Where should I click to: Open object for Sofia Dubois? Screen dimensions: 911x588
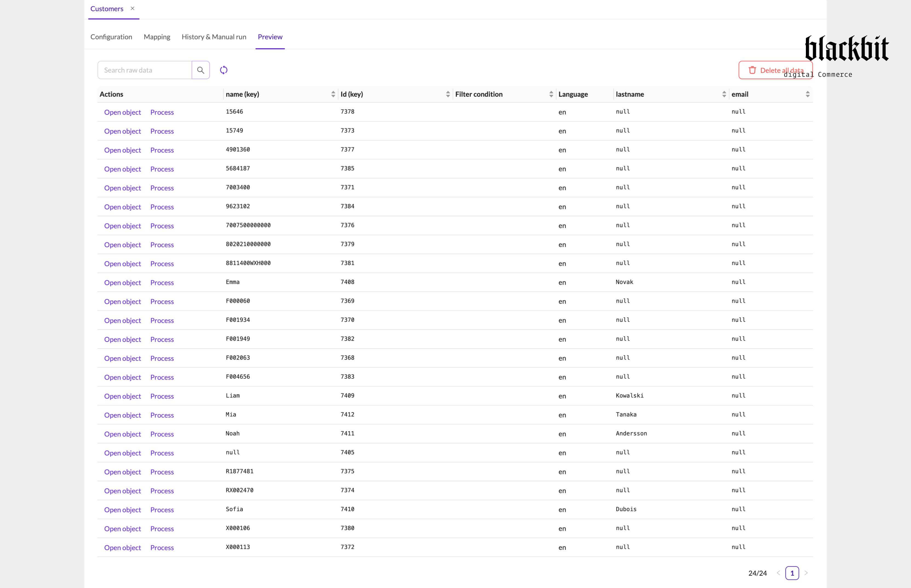(123, 510)
